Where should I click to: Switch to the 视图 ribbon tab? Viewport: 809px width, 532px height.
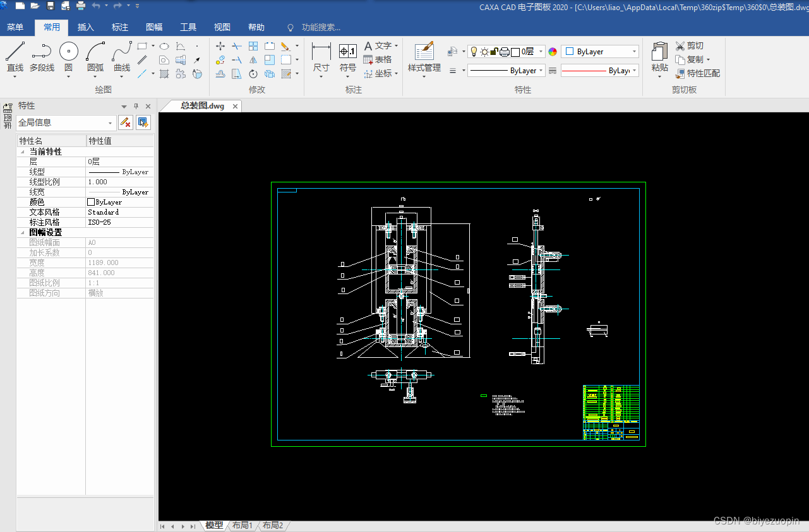pos(222,27)
